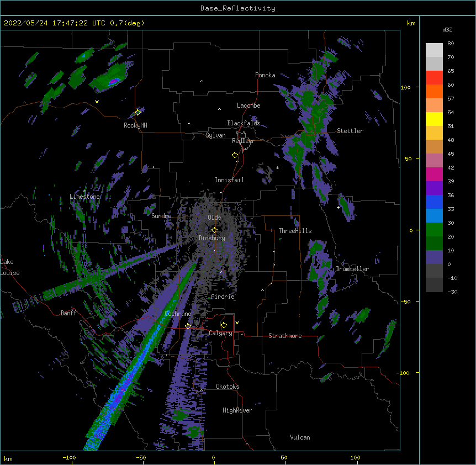
Task: Select the red 60–65 dBZ legend swatch
Action: coord(434,78)
